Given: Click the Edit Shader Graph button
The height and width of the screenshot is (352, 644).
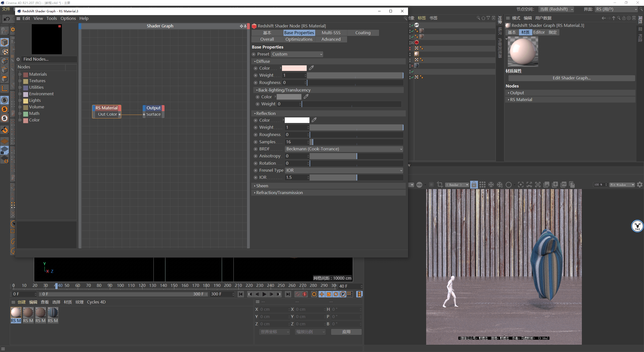Looking at the screenshot, I should (571, 78).
